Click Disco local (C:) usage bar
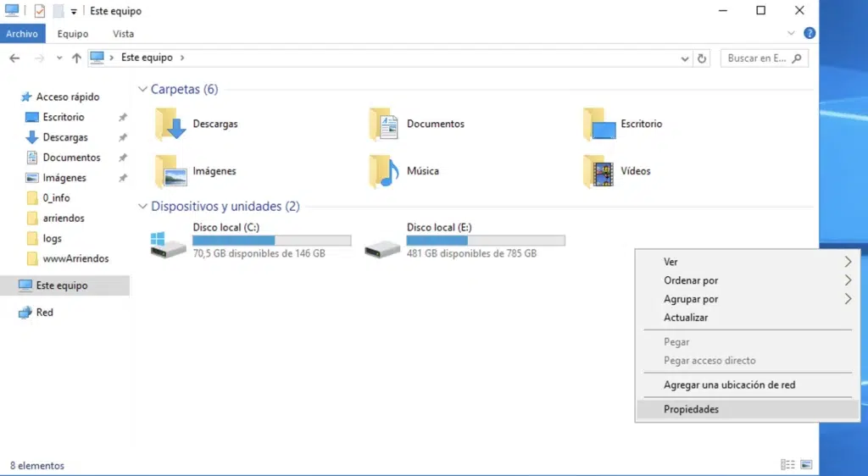868x476 pixels. [272, 241]
